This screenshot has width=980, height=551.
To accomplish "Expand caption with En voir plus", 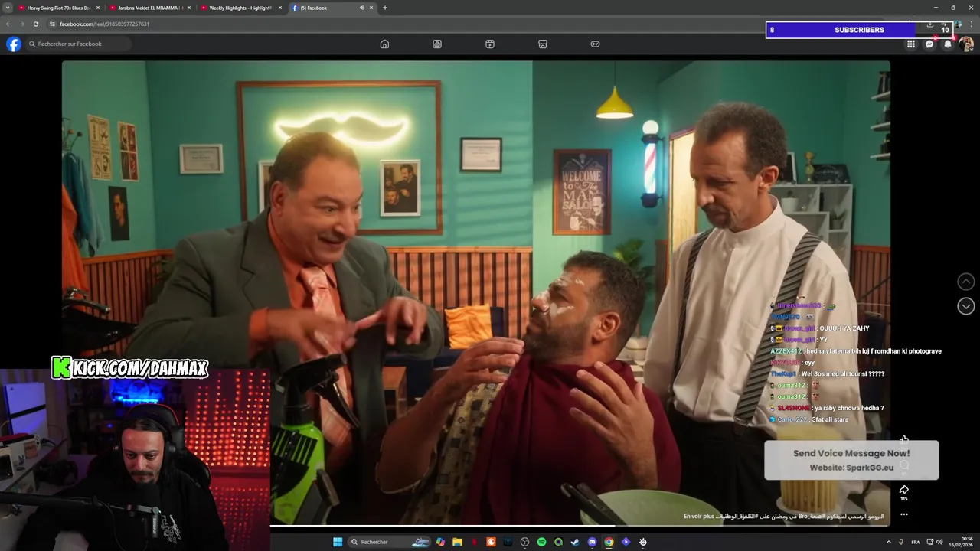I will click(x=698, y=516).
